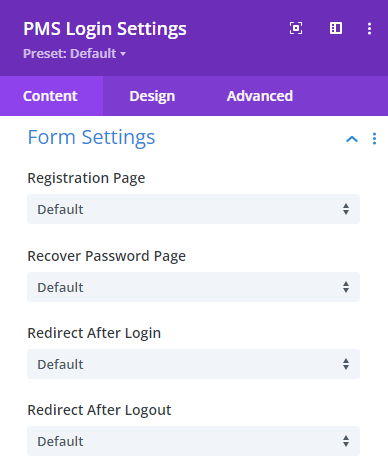Click the Redirect After Logout label
The image size is (388, 472).
[x=99, y=410]
